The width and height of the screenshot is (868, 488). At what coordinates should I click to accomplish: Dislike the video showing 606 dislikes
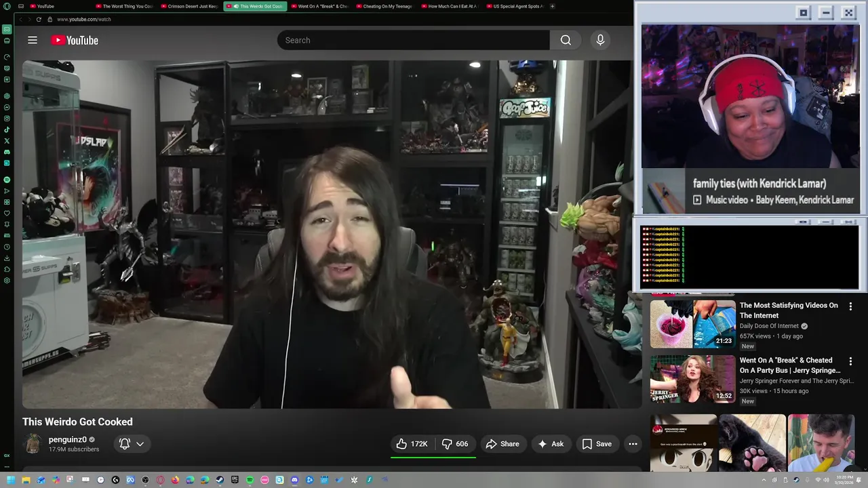point(455,444)
